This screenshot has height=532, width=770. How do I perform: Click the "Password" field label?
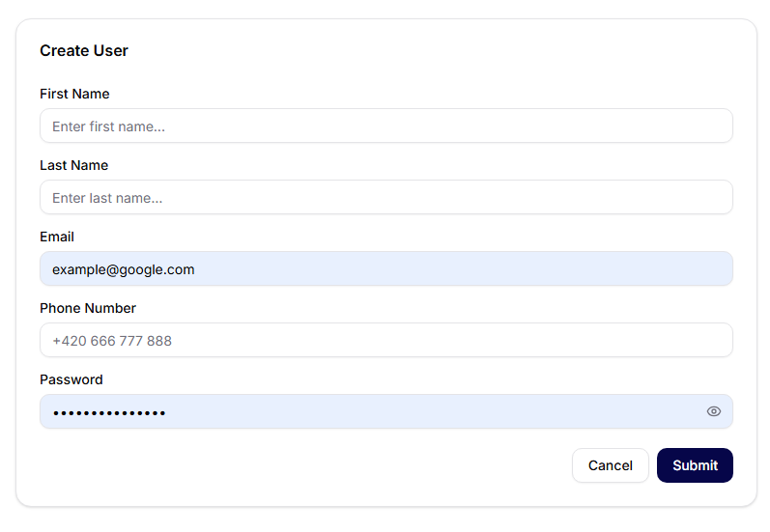(71, 379)
